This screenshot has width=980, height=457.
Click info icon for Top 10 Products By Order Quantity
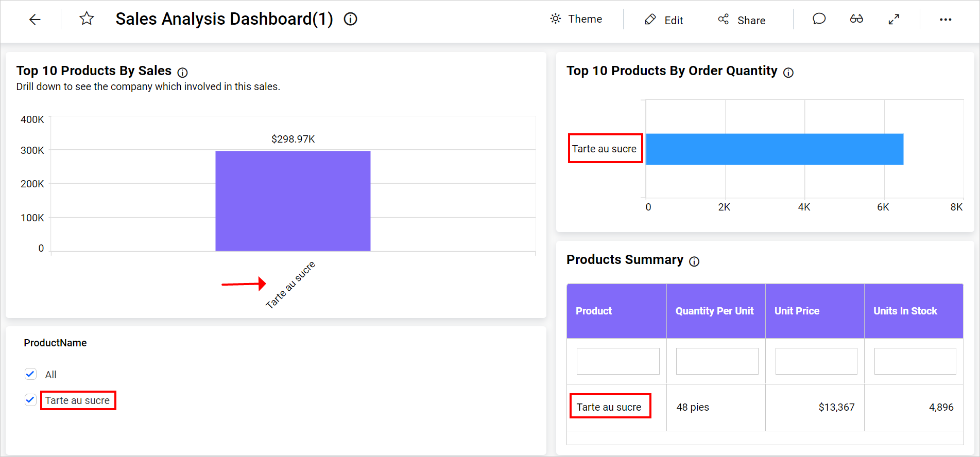coord(788,73)
